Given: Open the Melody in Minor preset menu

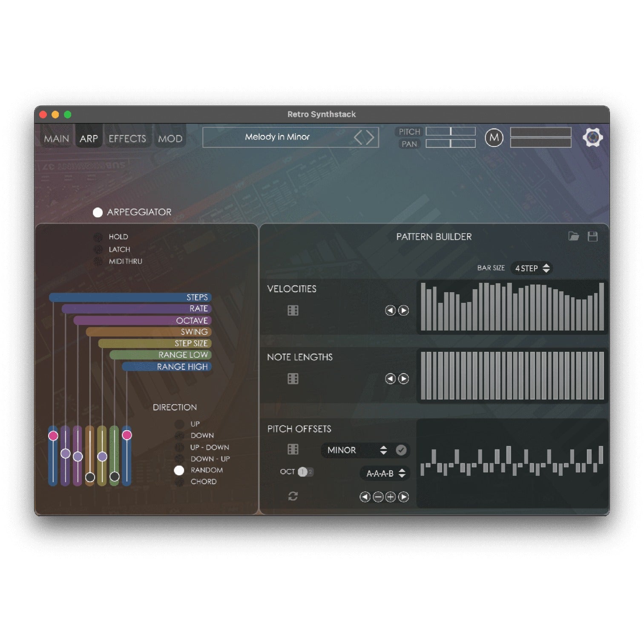Looking at the screenshot, I should [x=277, y=137].
